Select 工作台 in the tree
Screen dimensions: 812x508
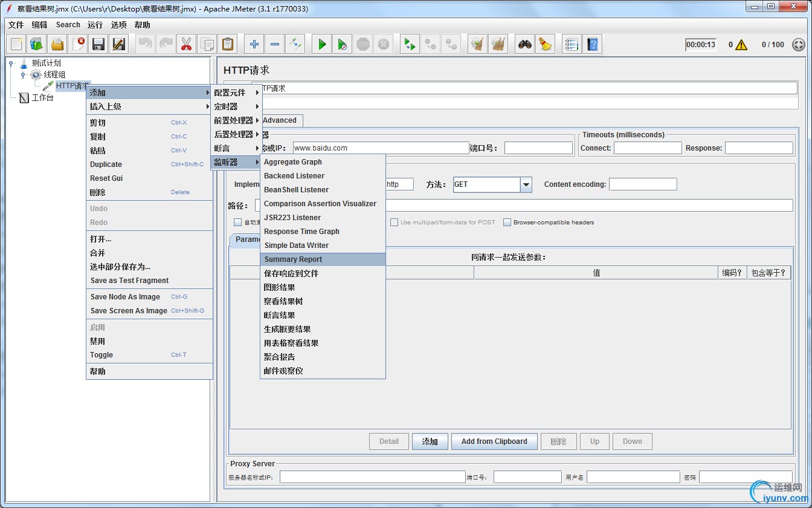click(43, 97)
